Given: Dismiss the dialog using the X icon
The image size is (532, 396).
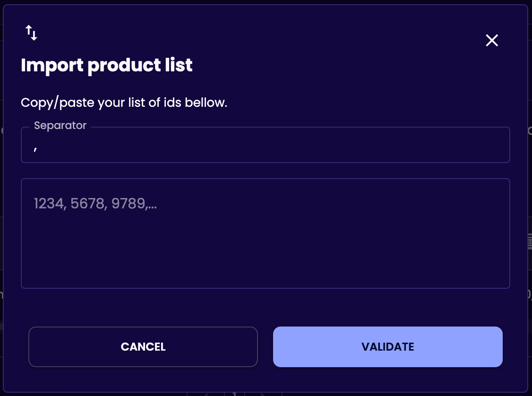Looking at the screenshot, I should [x=492, y=40].
